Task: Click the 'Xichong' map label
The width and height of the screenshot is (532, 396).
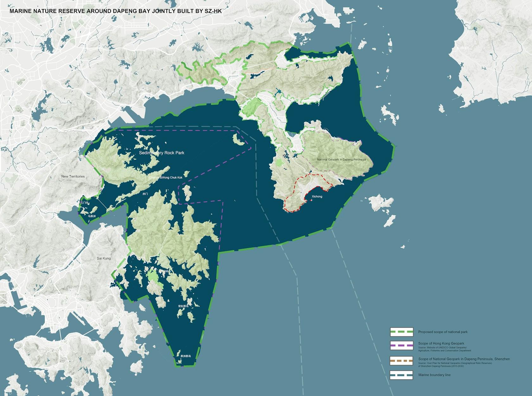Action: point(317,197)
